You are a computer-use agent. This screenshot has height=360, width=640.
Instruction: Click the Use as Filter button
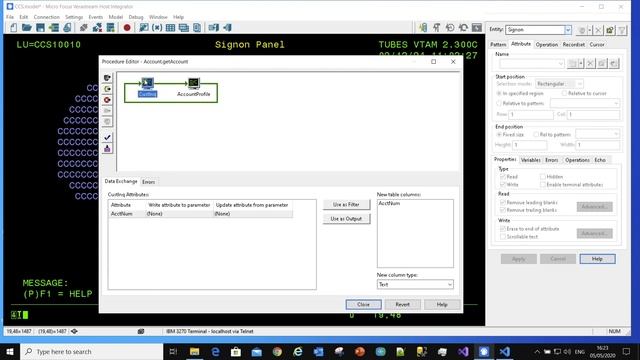[346, 204]
